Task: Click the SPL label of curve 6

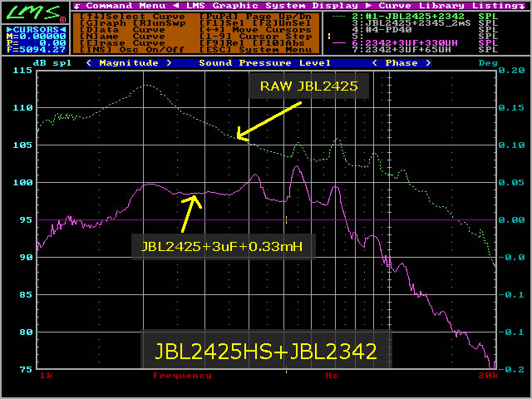Action: 488,42
